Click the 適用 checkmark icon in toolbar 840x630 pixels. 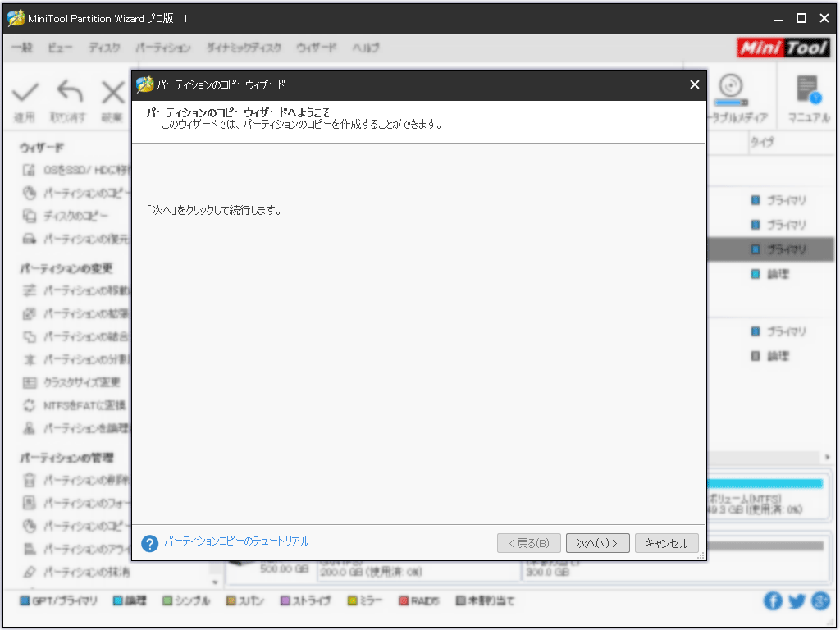pyautogui.click(x=25, y=92)
